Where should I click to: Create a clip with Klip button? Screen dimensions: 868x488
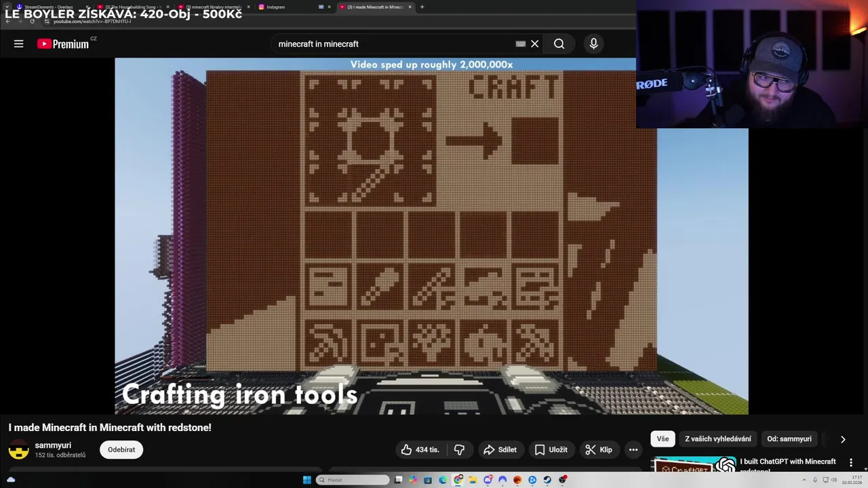point(599,449)
